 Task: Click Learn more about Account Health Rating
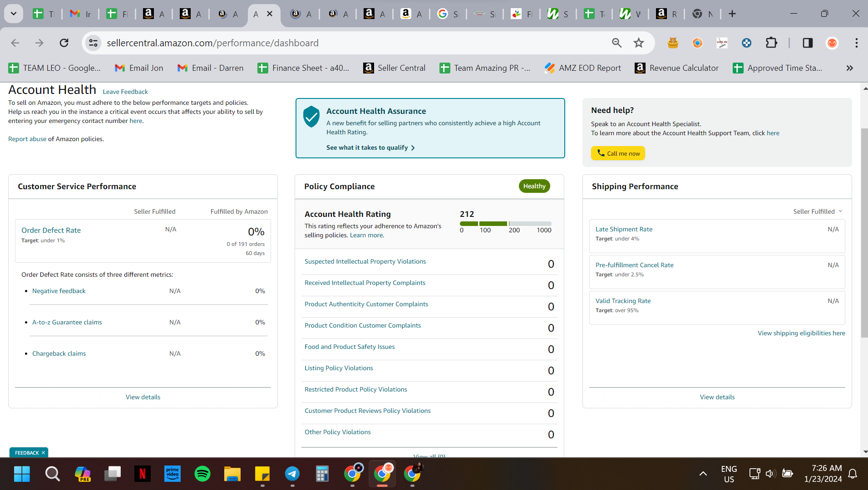tap(366, 235)
